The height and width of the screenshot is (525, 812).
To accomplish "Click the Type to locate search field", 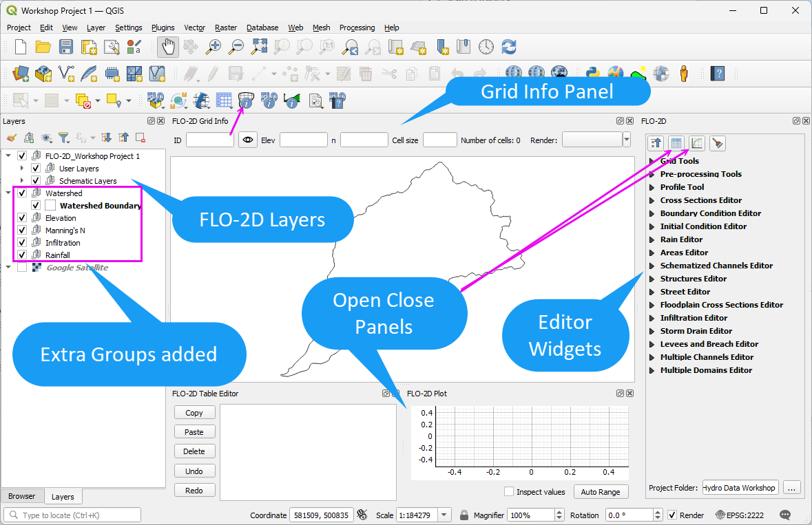I will pos(72,515).
